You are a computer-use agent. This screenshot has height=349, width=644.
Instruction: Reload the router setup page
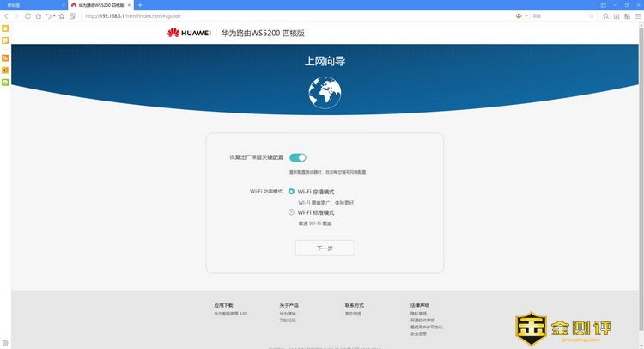(29, 15)
